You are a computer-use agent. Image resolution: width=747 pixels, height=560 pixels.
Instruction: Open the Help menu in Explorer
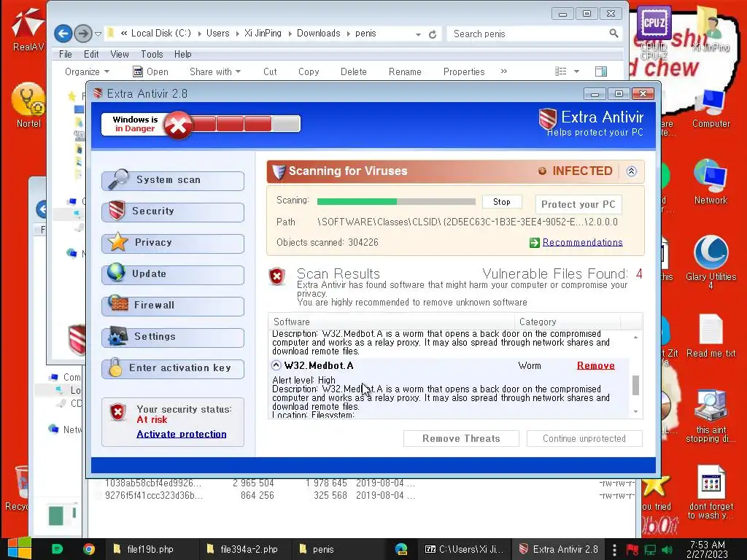coord(183,54)
